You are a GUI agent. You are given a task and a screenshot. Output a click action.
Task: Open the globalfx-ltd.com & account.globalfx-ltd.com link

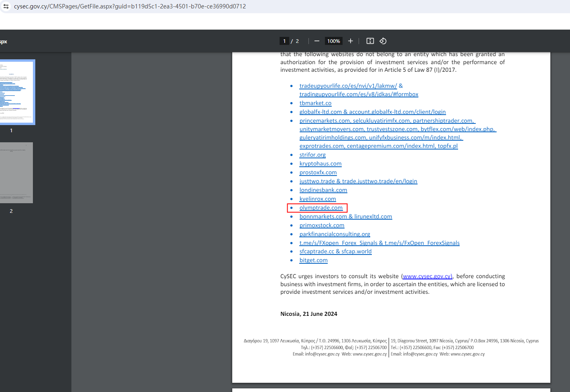373,112
